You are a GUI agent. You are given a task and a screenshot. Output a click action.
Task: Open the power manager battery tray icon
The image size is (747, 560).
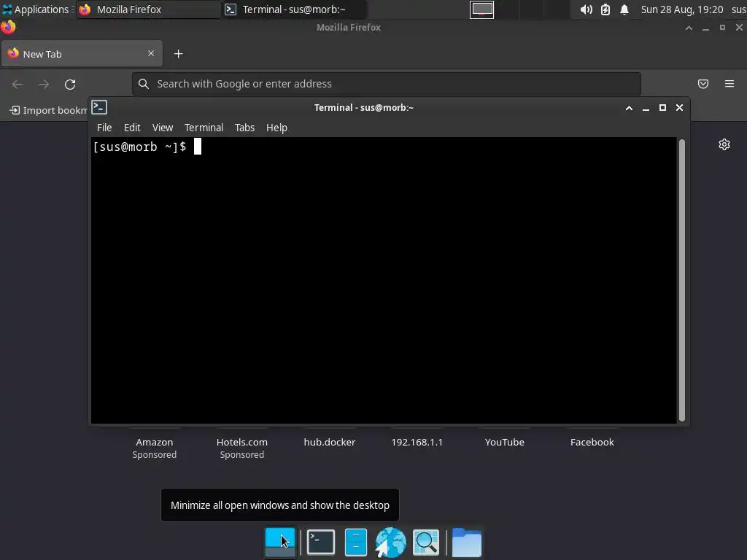605,9
